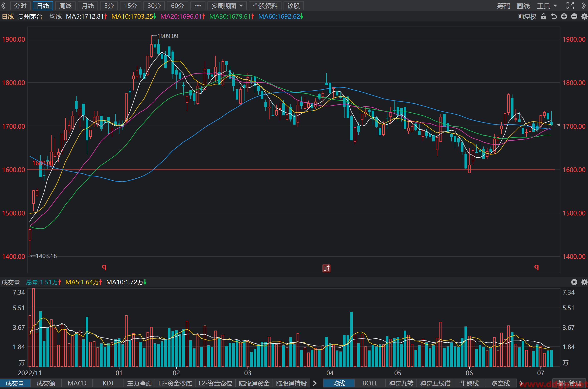Switch overlay to BOLL
588x389 pixels.
pyautogui.click(x=370, y=383)
